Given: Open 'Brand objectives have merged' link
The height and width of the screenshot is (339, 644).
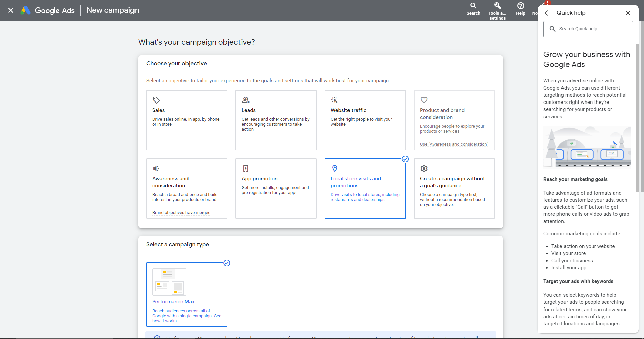Looking at the screenshot, I should 181,213.
